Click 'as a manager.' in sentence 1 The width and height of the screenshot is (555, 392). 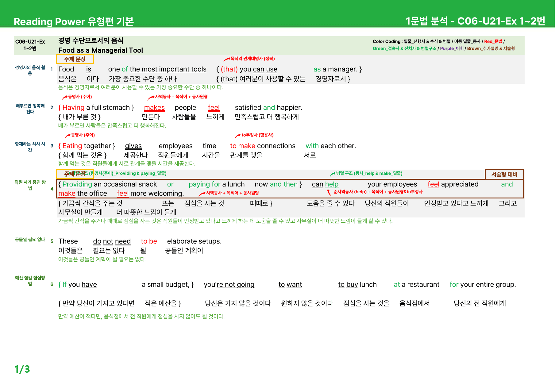click(x=335, y=69)
